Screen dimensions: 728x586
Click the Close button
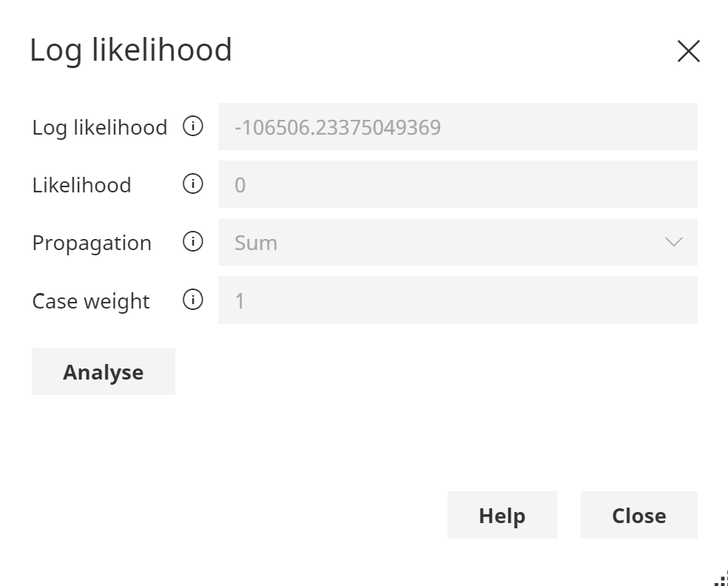pos(638,515)
